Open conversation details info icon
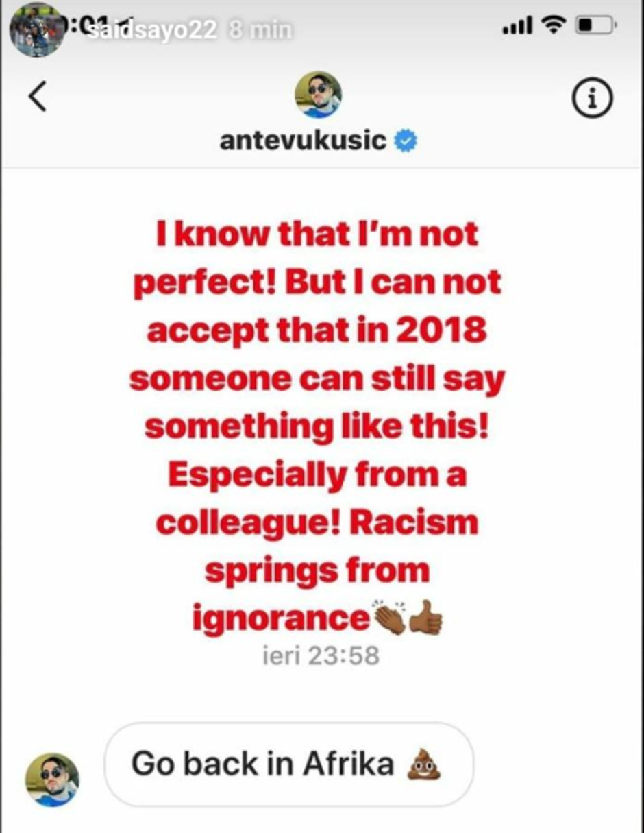The image size is (644, 833). (591, 99)
